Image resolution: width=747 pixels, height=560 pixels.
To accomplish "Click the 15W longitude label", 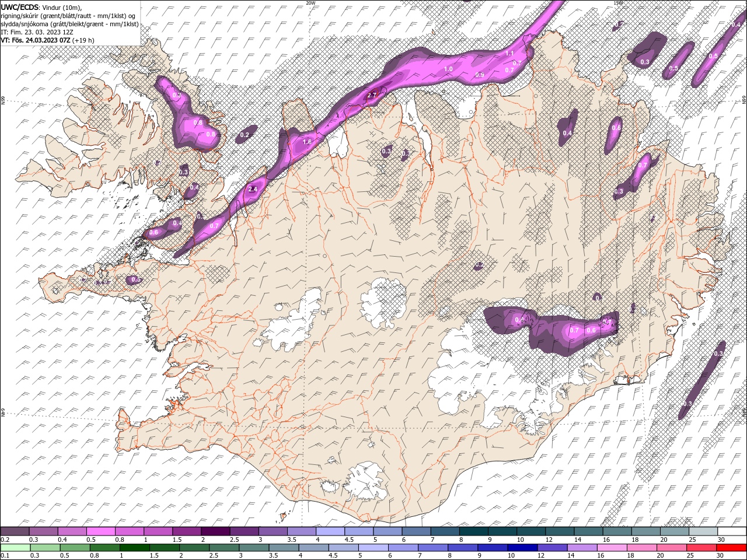I will pos(618,3).
